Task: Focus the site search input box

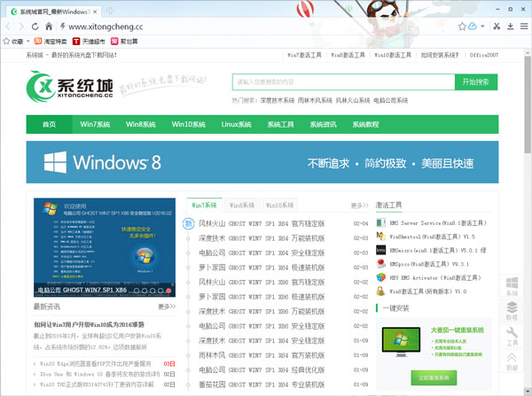Action: [x=343, y=82]
